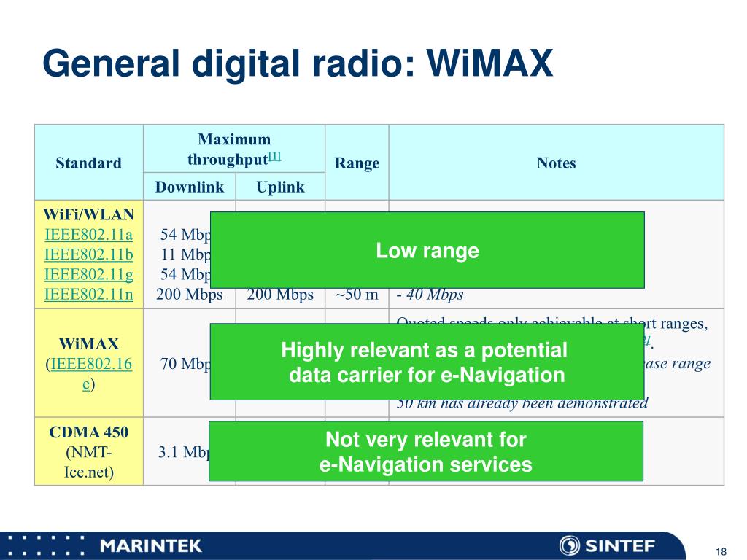Click the CDMA 450 '3.1 Mbp' downlink value
Image resolution: width=747 pixels, height=560 pixels.
click(x=183, y=451)
